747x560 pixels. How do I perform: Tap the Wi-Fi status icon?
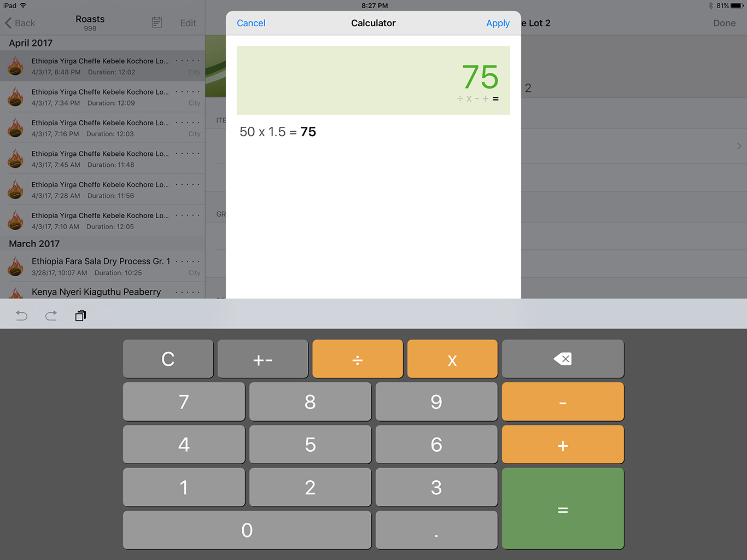23,5
